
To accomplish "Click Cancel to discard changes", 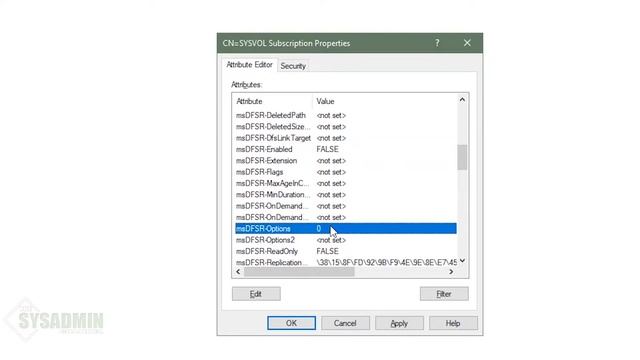I will [345, 323].
